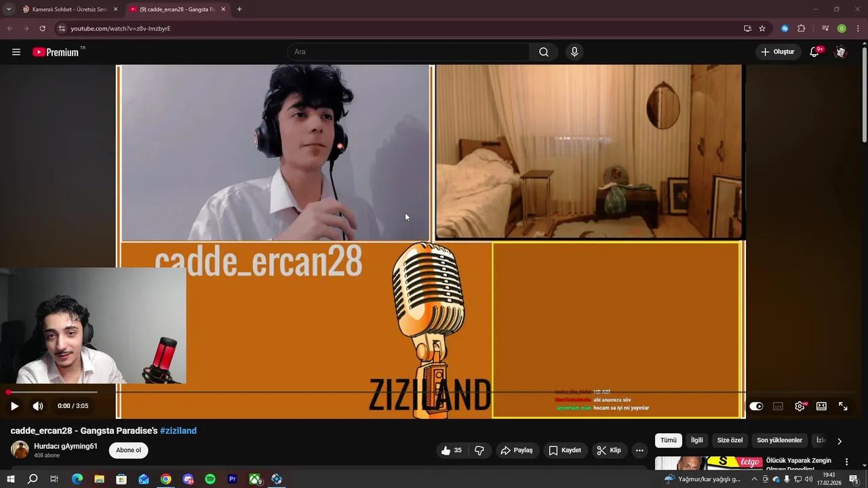
Task: Click the Paylaş share button
Action: (x=517, y=450)
